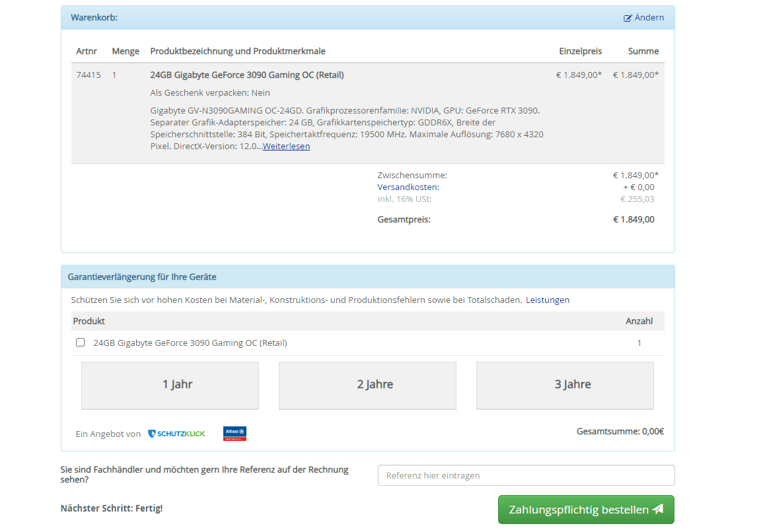Click the Gesamtsumme: 0,00€ text

coord(620,431)
